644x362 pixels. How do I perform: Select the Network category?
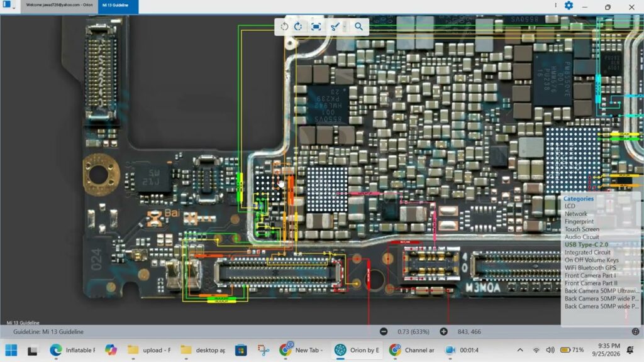[x=576, y=214]
